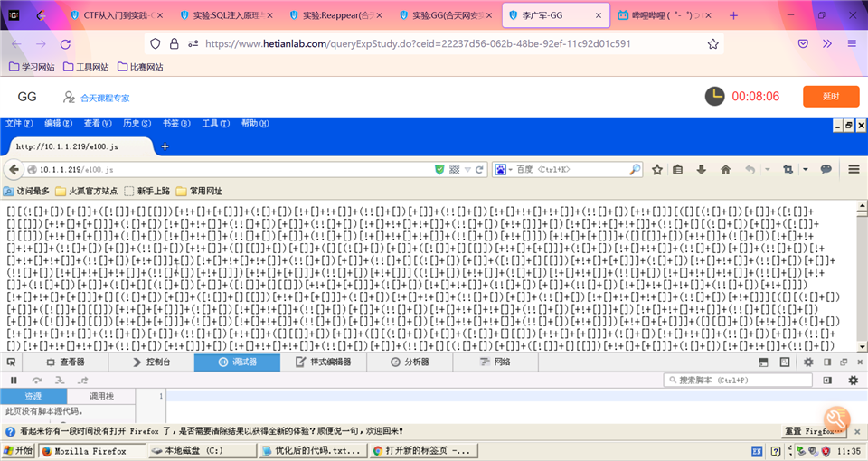
Task: Pop devtools out into separate window
Action: pos(844,362)
